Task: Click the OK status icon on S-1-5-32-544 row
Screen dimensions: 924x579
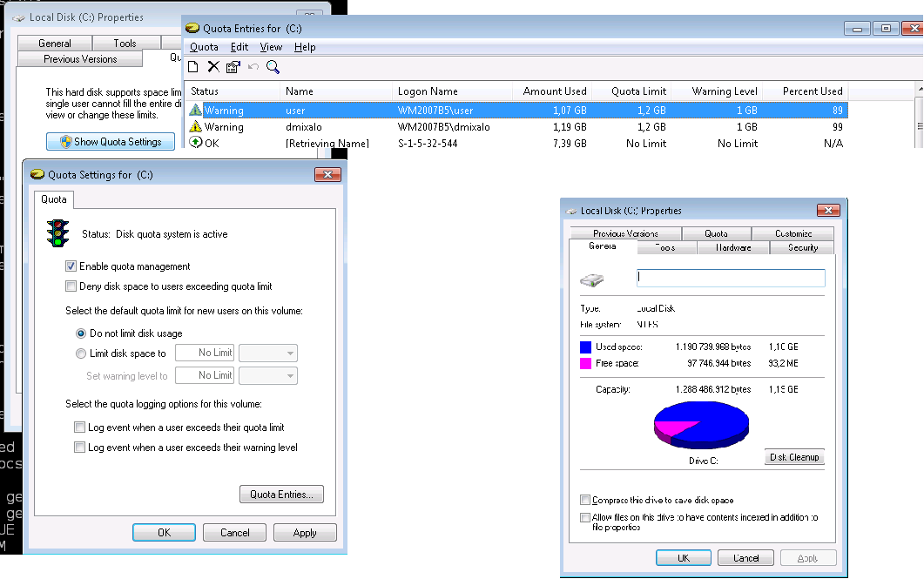Action: [x=196, y=143]
